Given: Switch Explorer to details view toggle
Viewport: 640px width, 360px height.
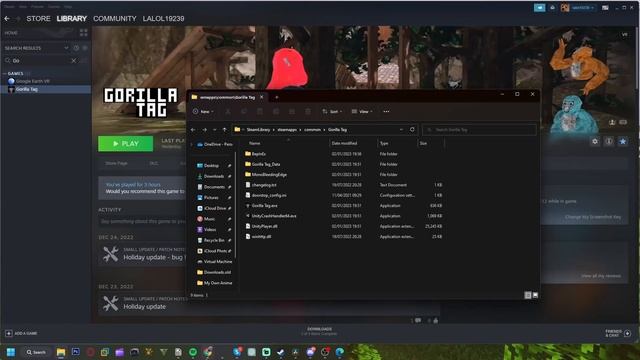Looking at the screenshot, I should tap(528, 295).
